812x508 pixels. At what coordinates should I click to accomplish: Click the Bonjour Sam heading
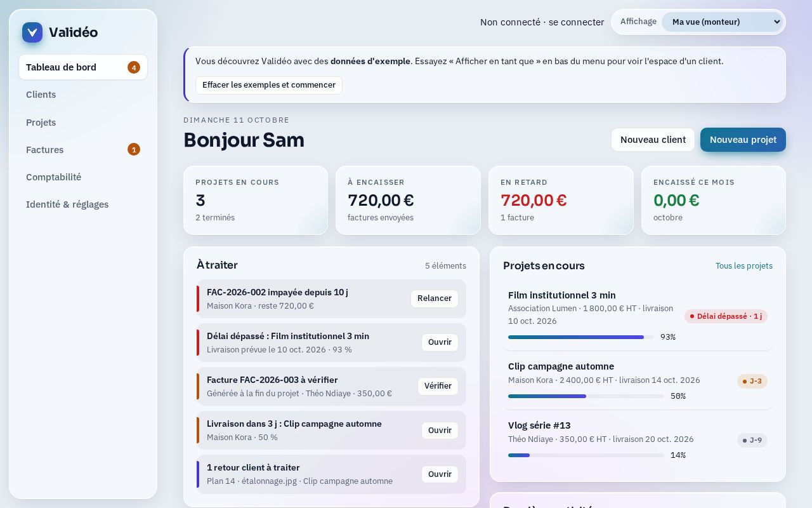coord(244,140)
